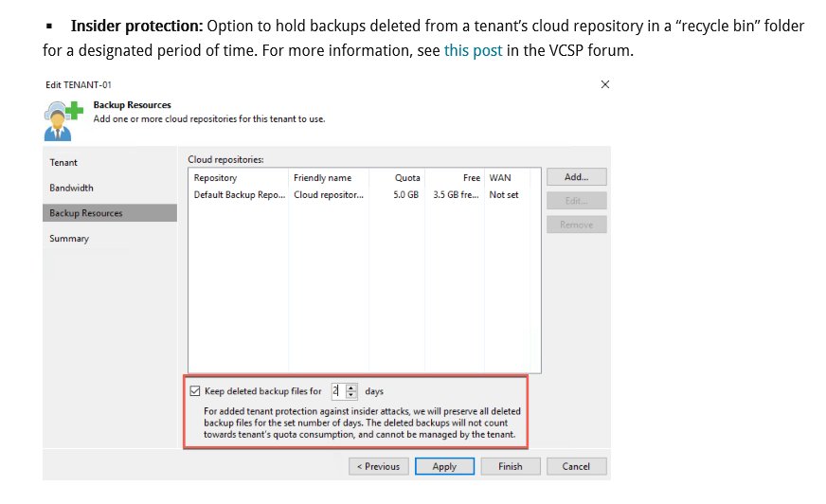
Task: Click the Add... button for cloud repositories
Action: tap(576, 177)
